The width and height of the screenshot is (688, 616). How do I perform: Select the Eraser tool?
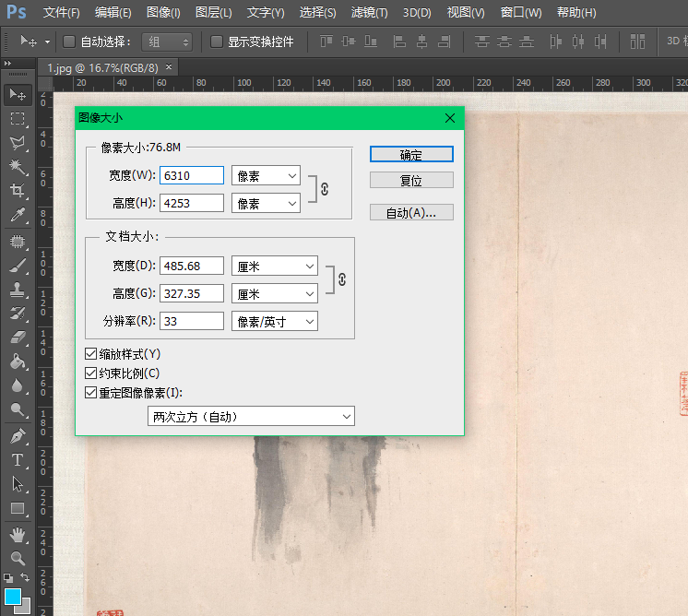point(18,338)
